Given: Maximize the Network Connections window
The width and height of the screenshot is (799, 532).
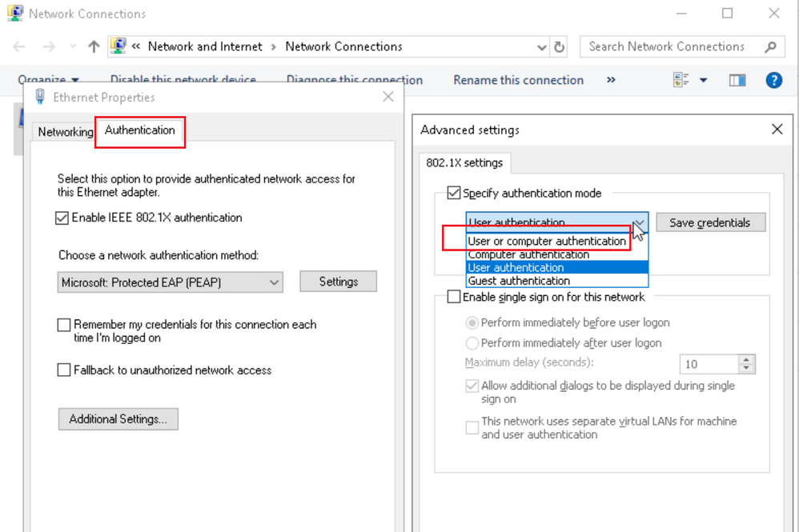Looking at the screenshot, I should (727, 14).
